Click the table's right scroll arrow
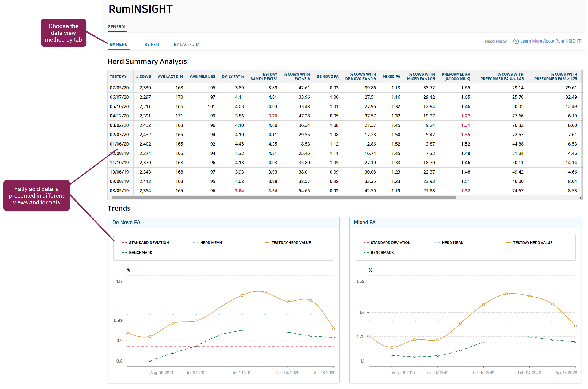Viewport: 588px width, 389px height. 581,198
